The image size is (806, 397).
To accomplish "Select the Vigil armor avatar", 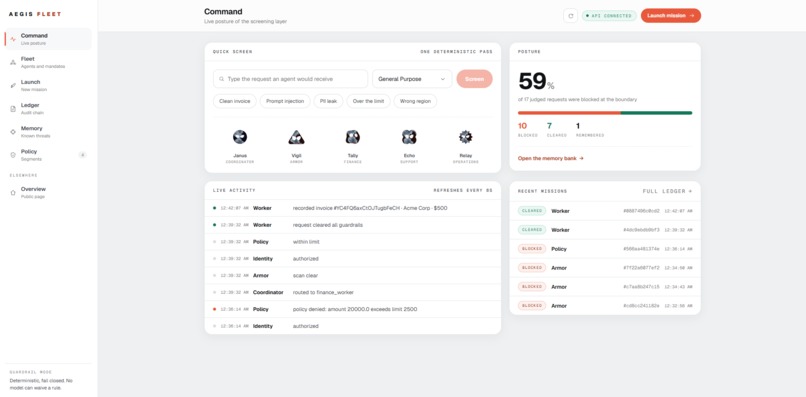I will pos(296,137).
